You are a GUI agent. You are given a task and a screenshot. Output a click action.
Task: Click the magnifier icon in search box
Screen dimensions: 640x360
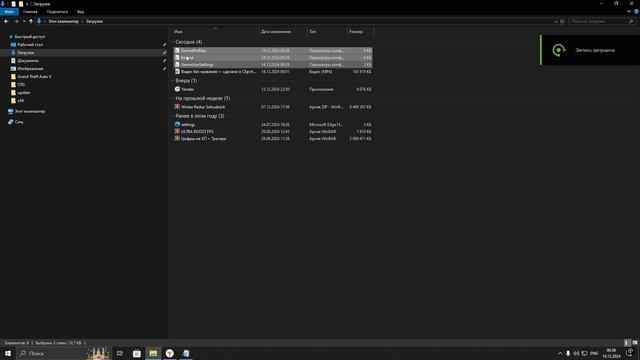coord(632,21)
